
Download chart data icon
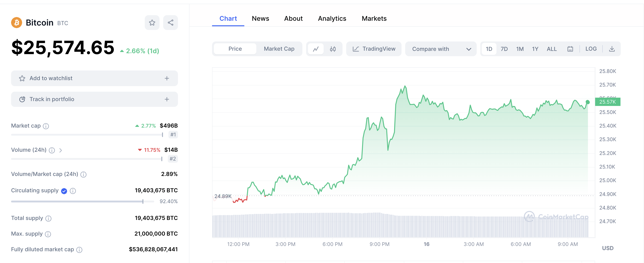click(x=612, y=49)
